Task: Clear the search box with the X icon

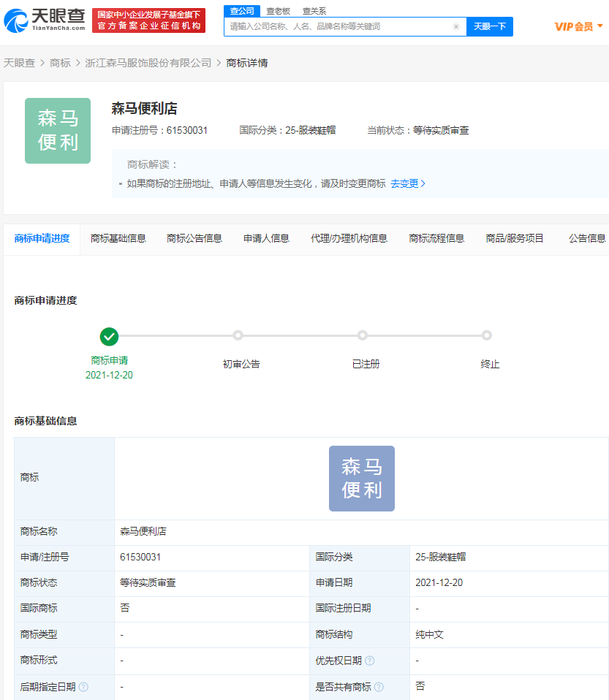Action: click(x=455, y=27)
